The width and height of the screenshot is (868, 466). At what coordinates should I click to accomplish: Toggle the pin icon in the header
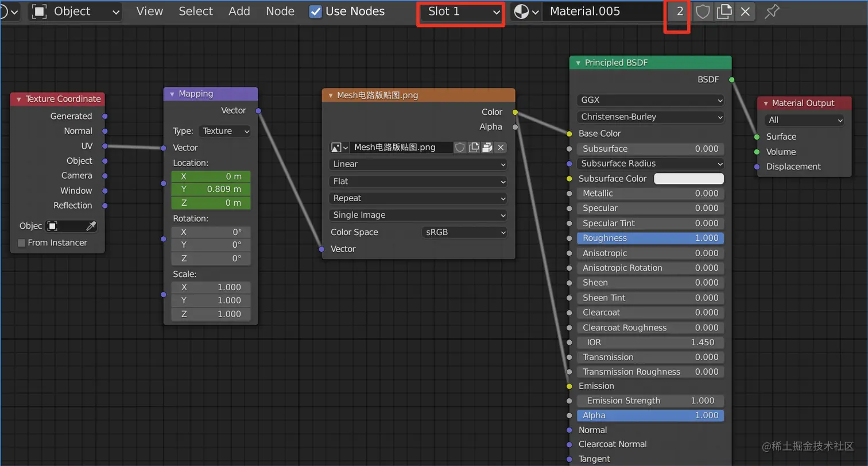[x=772, y=11]
